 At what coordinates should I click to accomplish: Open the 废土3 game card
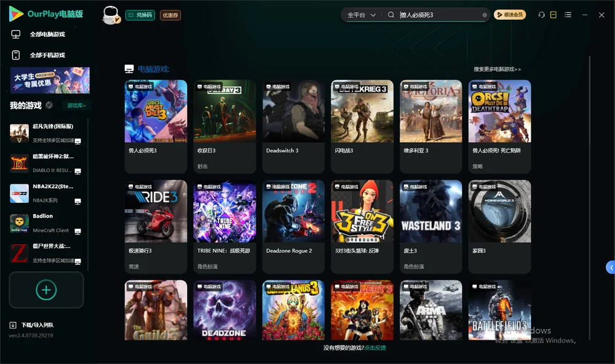coord(430,226)
